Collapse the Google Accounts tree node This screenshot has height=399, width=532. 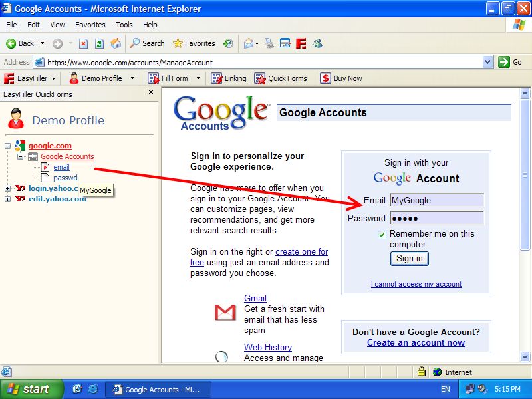tap(21, 156)
